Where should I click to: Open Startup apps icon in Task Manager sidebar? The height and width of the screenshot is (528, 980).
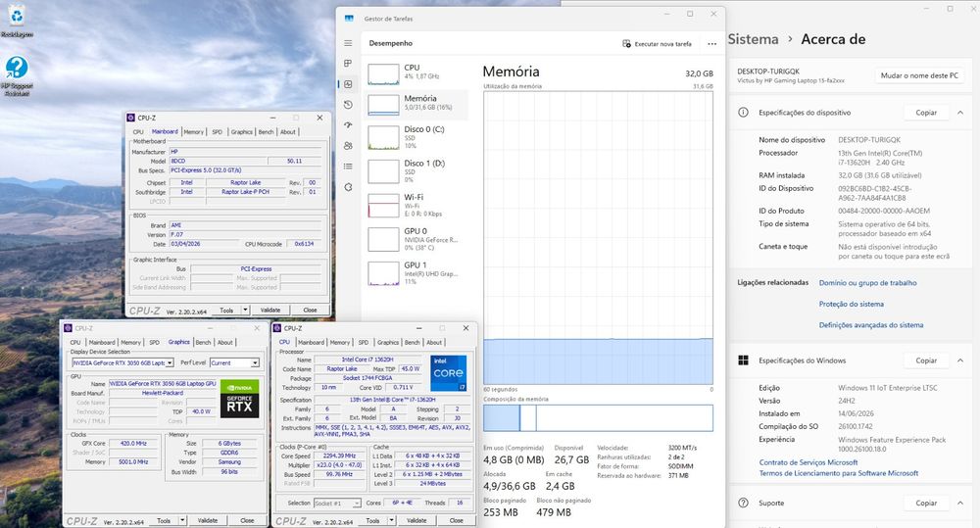(x=348, y=125)
